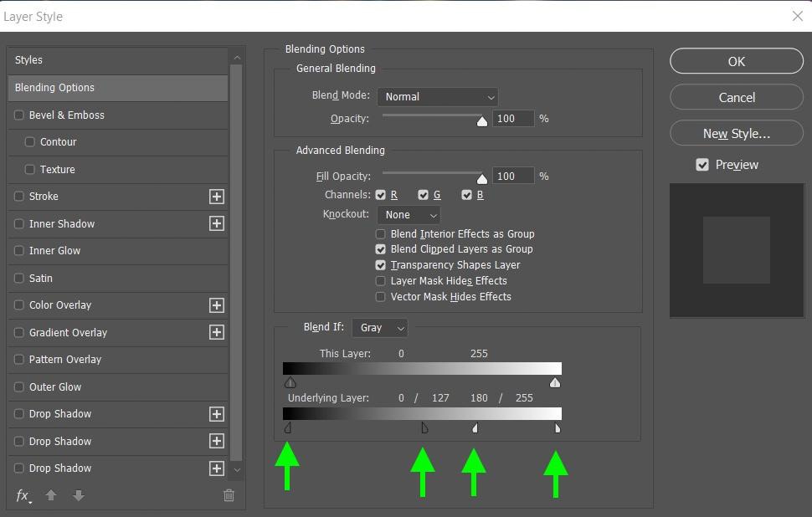Click the style preview thumbnail

(x=737, y=250)
